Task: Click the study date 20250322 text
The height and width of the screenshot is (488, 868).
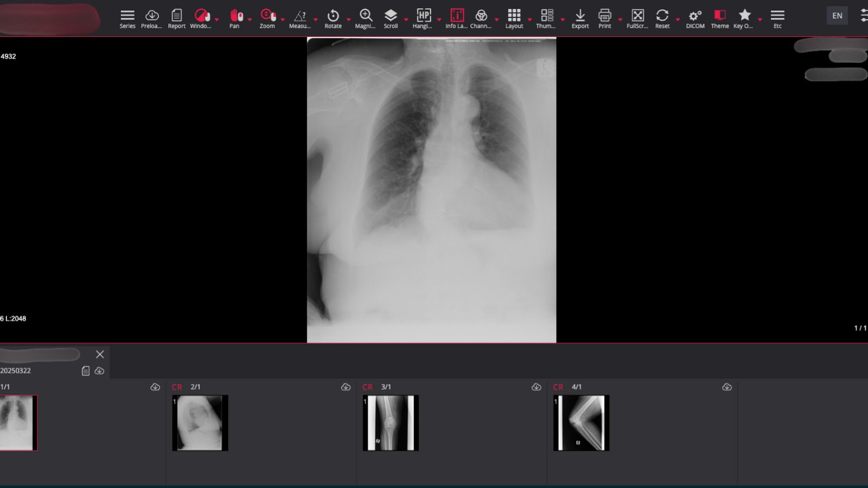Action: tap(16, 371)
